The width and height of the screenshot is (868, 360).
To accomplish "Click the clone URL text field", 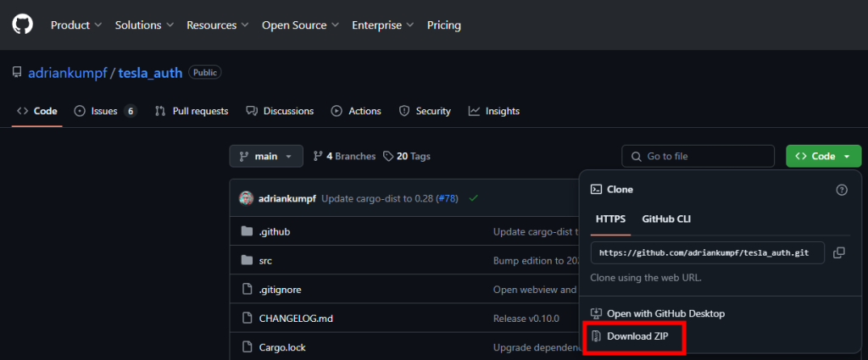I will pyautogui.click(x=708, y=252).
